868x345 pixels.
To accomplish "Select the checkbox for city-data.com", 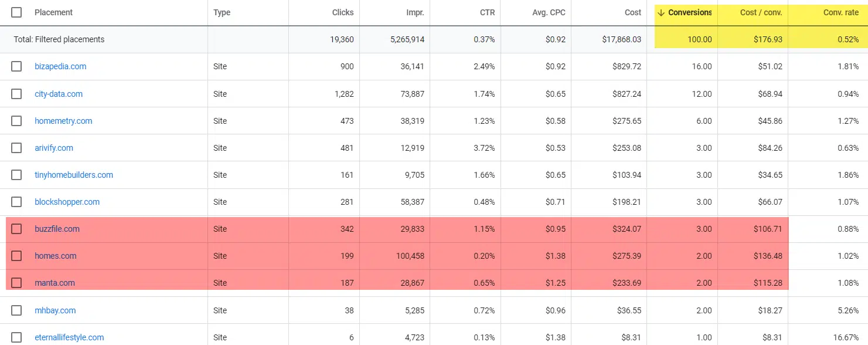I will tap(16, 94).
